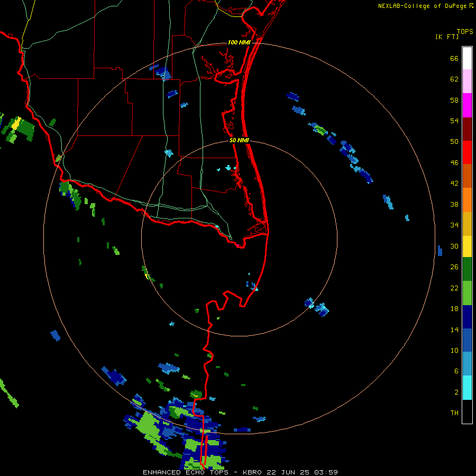Viewport: 476px width, 476px height.
Task: Click the 50 NMI range ring label
Action: click(239, 140)
